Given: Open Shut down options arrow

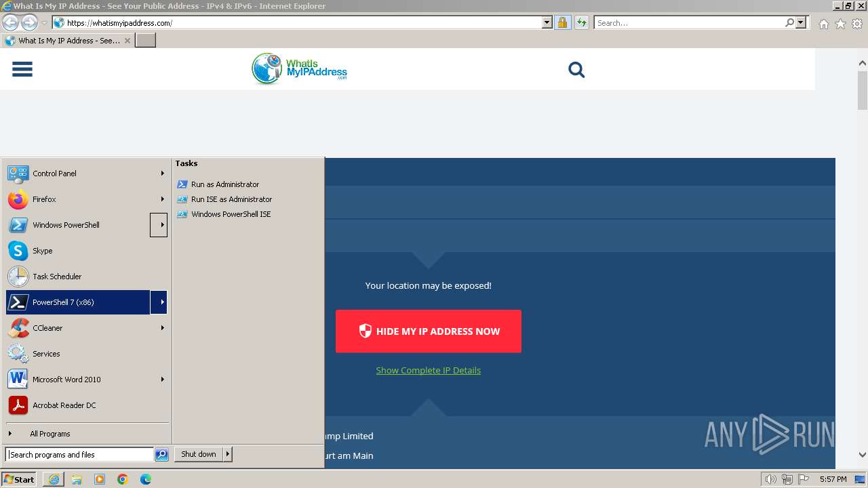Looking at the screenshot, I should click(x=227, y=454).
